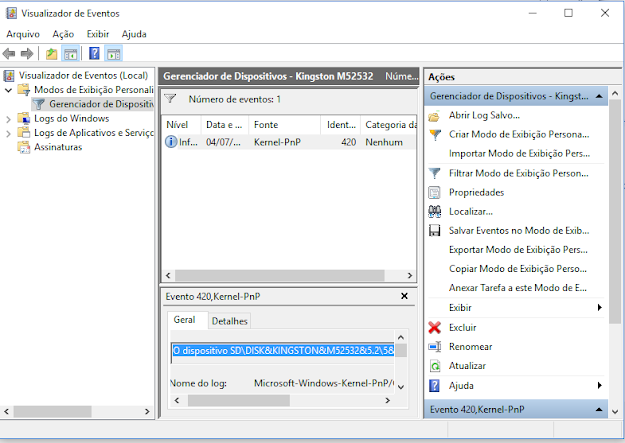Click the tree pane horizontal scrollbar
This screenshot has width=625, height=443.
coord(52,411)
